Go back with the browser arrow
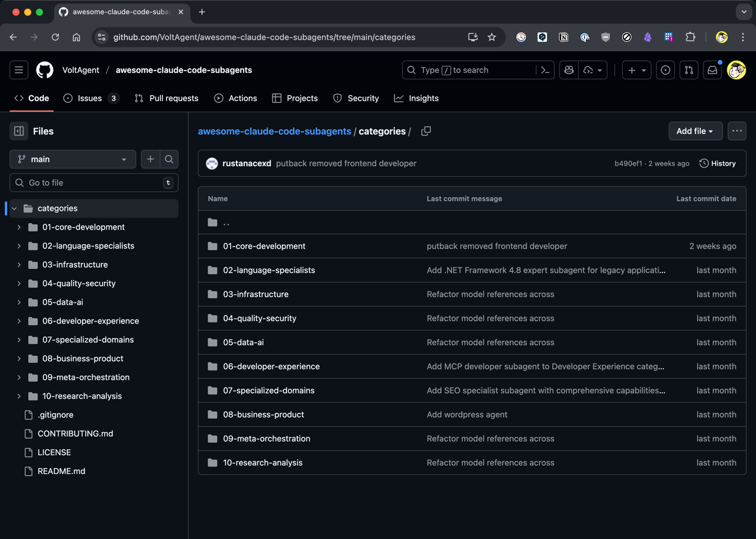The height and width of the screenshot is (539, 756). coord(13,37)
